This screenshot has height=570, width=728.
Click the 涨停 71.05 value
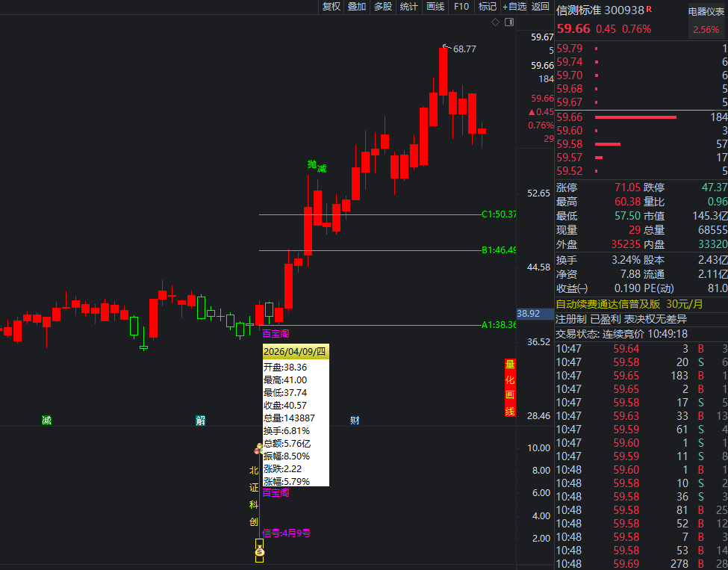point(627,188)
